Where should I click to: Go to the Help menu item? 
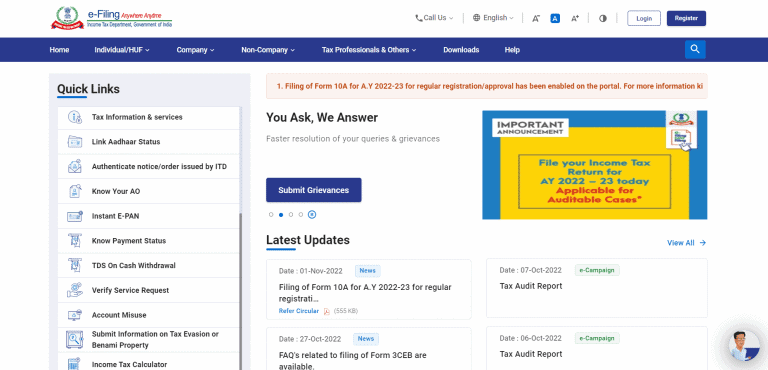[x=512, y=50]
